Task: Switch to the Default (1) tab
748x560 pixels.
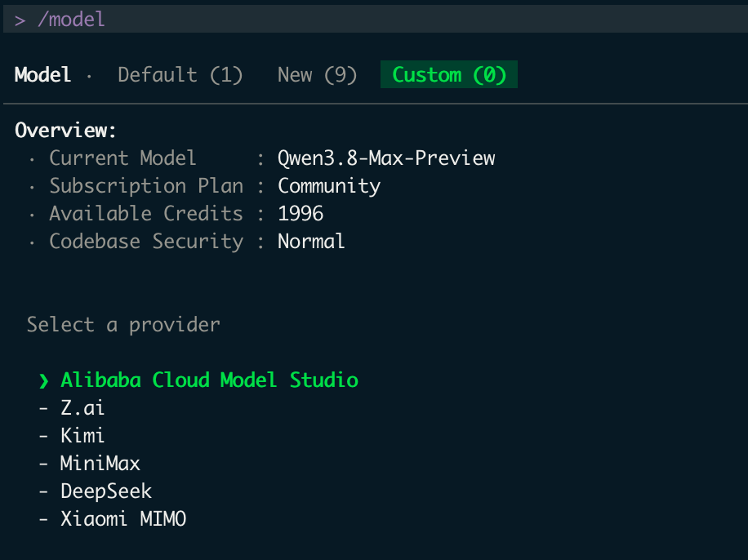Action: coord(180,75)
